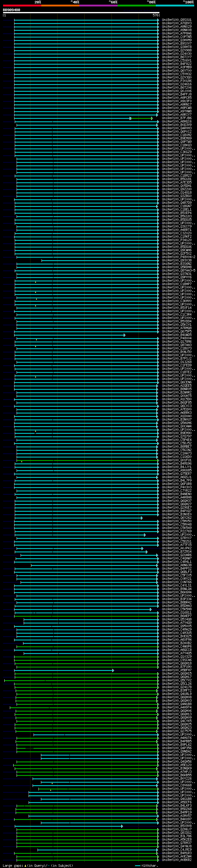
Task: Select hit UniRef100_Q6CVI3
Action: tap(176, 406)
